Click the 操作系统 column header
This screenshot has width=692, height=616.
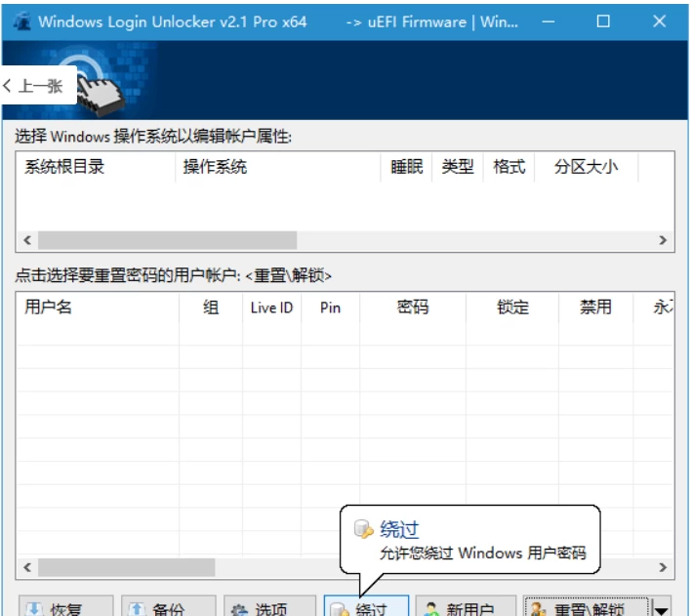pyautogui.click(x=277, y=167)
